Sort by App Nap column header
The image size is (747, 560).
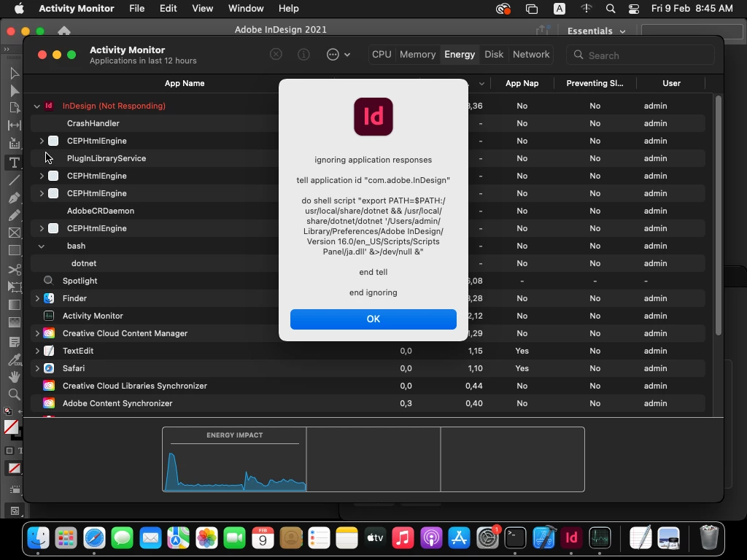tap(522, 83)
